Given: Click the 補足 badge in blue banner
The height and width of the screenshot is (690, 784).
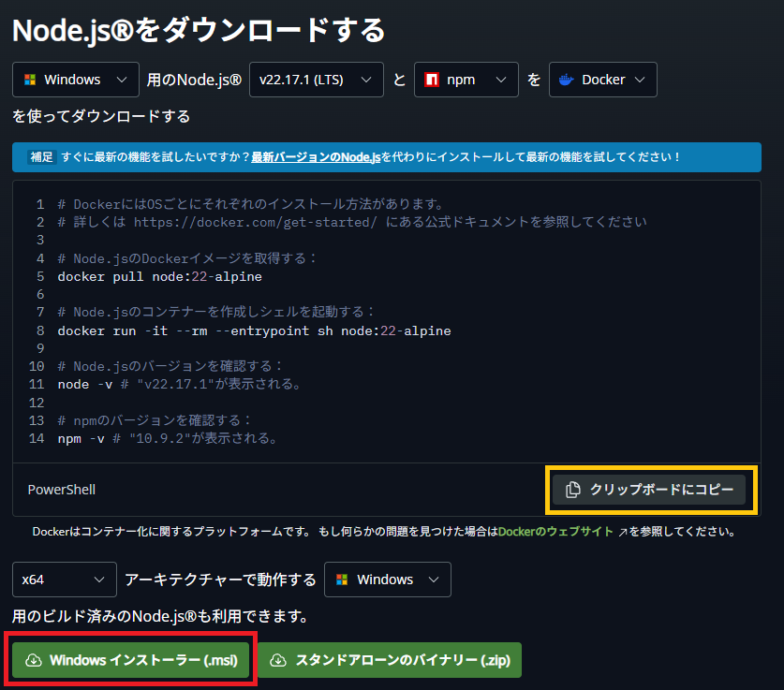Looking at the screenshot, I should pyautogui.click(x=41, y=157).
